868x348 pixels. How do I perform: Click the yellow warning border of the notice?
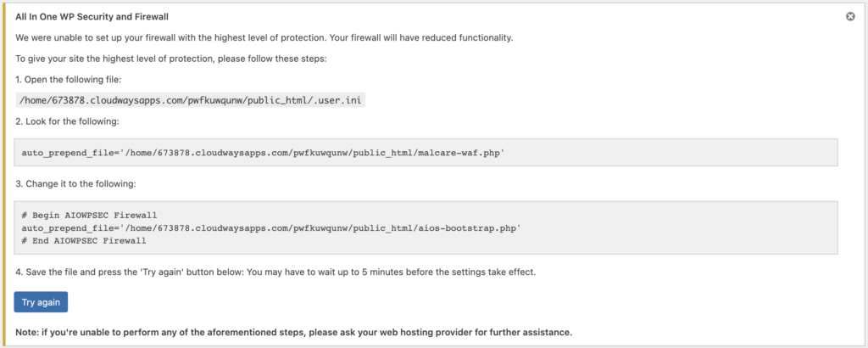5,174
